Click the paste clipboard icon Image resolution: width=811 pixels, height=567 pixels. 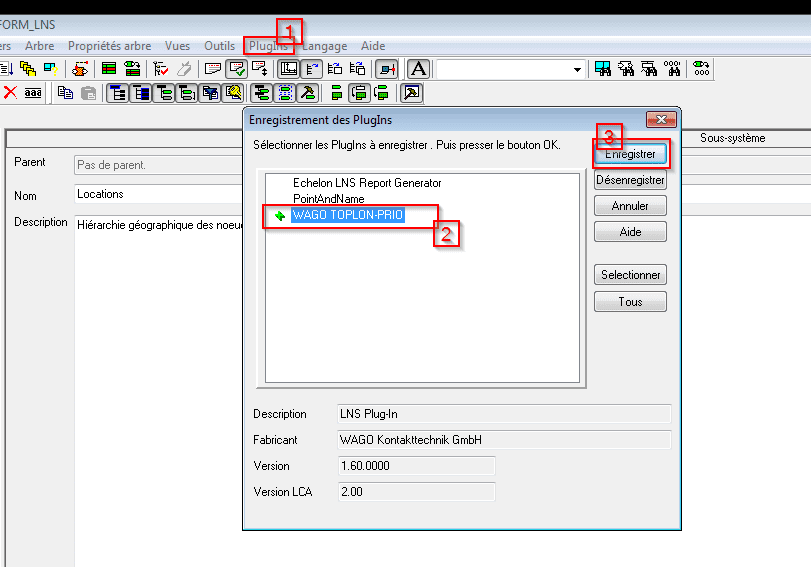tap(88, 93)
